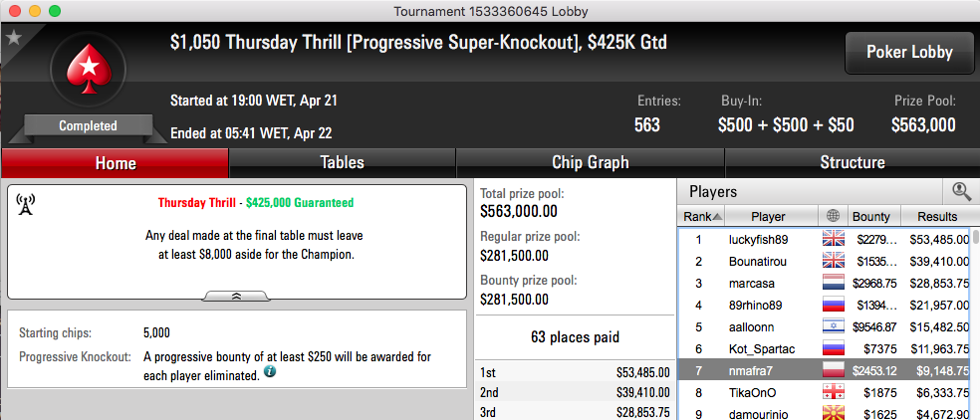Screen dimensions: 980x420
Task: Open the player search magnifier
Action: pos(961,191)
